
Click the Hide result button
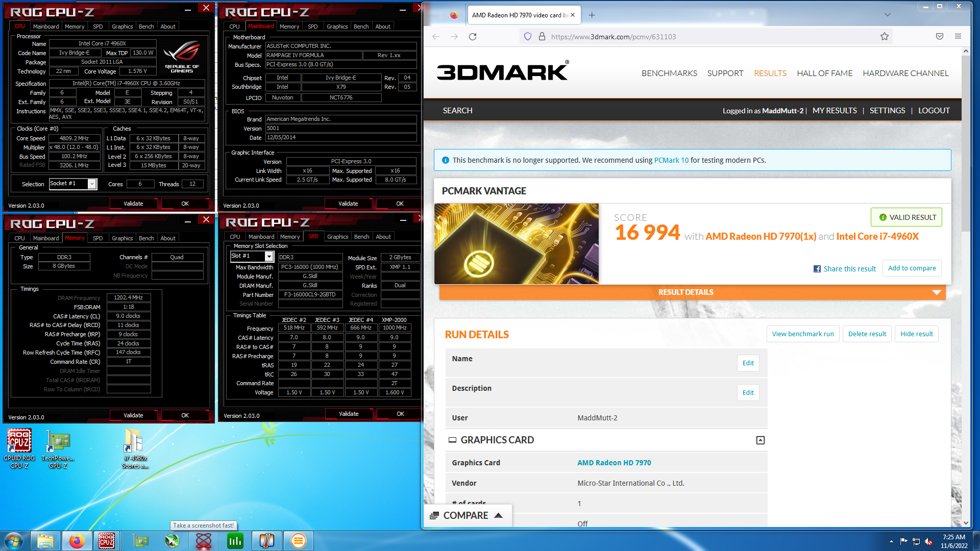click(x=917, y=334)
